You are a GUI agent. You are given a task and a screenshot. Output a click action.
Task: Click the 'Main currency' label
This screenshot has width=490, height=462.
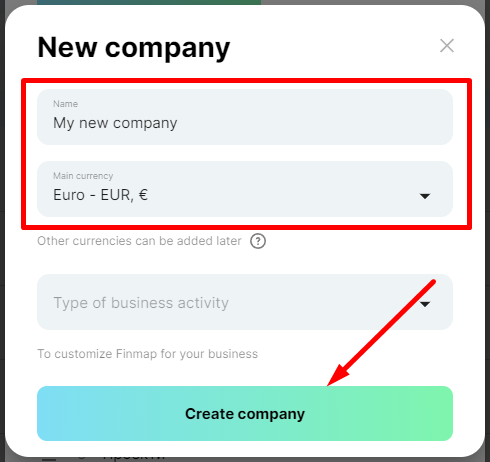click(x=83, y=176)
